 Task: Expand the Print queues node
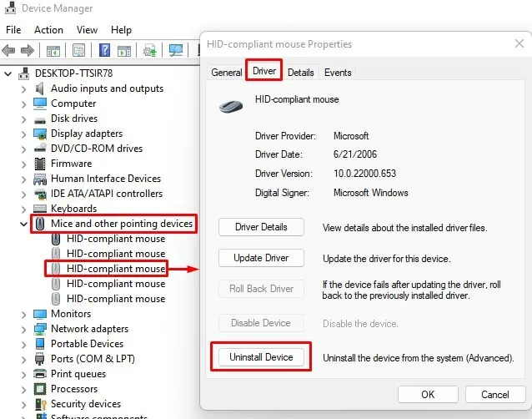tap(23, 375)
